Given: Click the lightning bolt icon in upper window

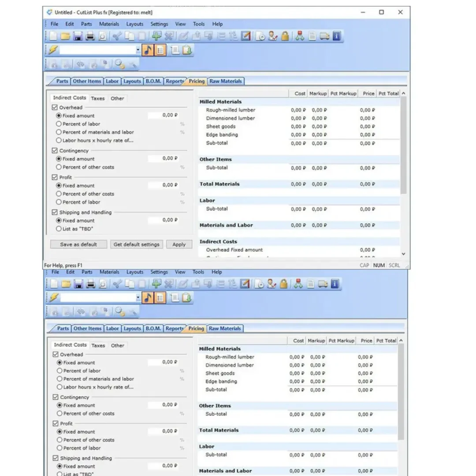Looking at the screenshot, I should pos(52,50).
